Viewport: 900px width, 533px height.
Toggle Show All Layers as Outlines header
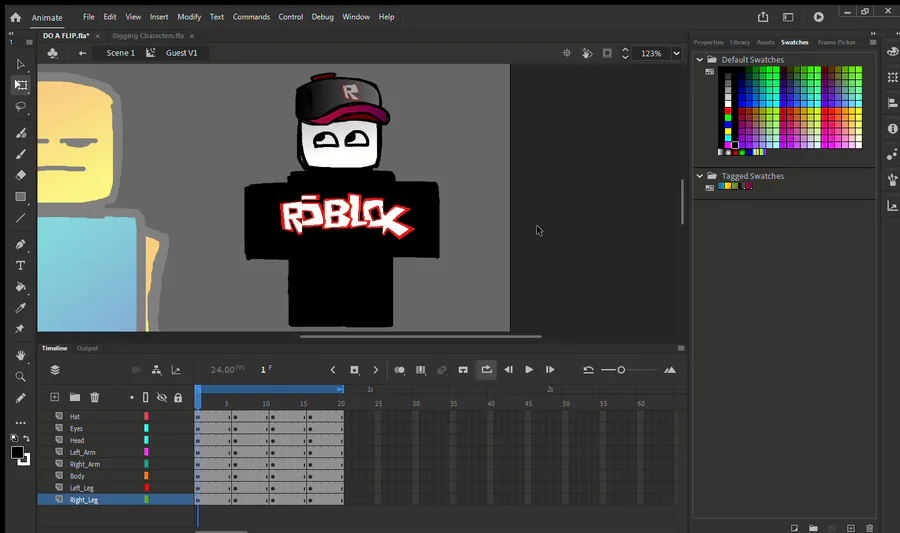click(x=145, y=397)
